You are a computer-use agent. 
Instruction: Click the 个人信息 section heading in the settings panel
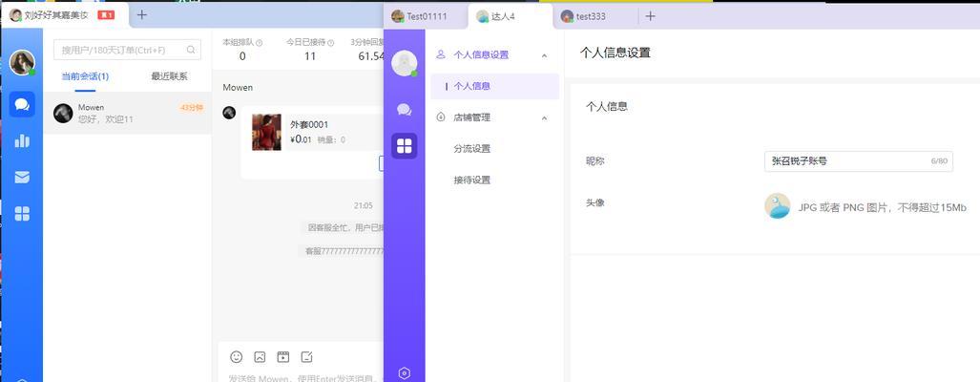(606, 106)
